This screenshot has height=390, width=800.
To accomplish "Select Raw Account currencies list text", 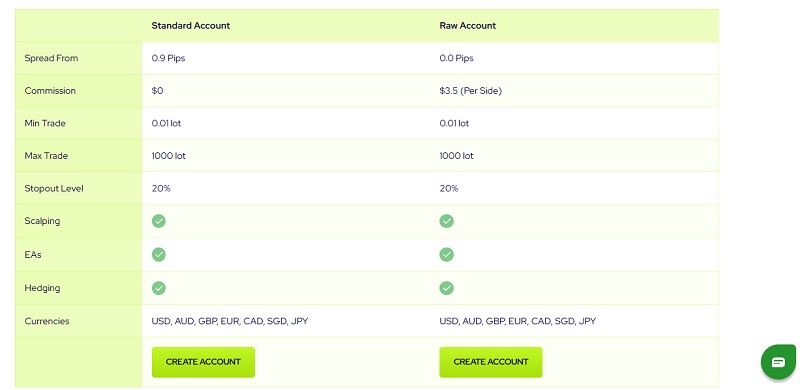I will [x=517, y=321].
